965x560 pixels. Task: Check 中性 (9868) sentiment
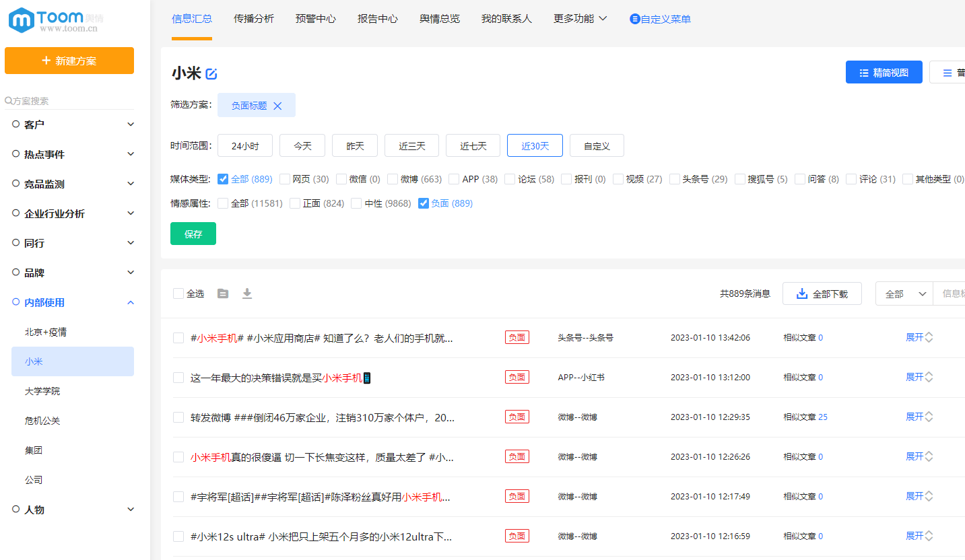point(356,203)
